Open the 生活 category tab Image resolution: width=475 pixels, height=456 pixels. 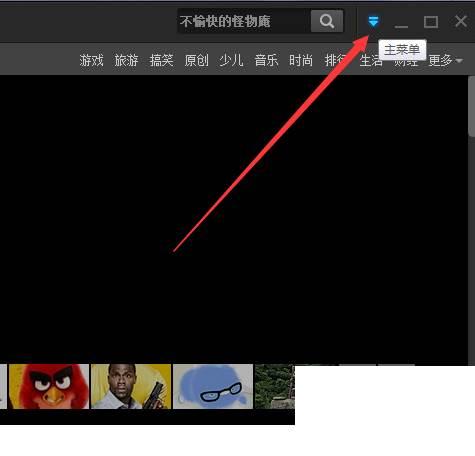(x=370, y=61)
